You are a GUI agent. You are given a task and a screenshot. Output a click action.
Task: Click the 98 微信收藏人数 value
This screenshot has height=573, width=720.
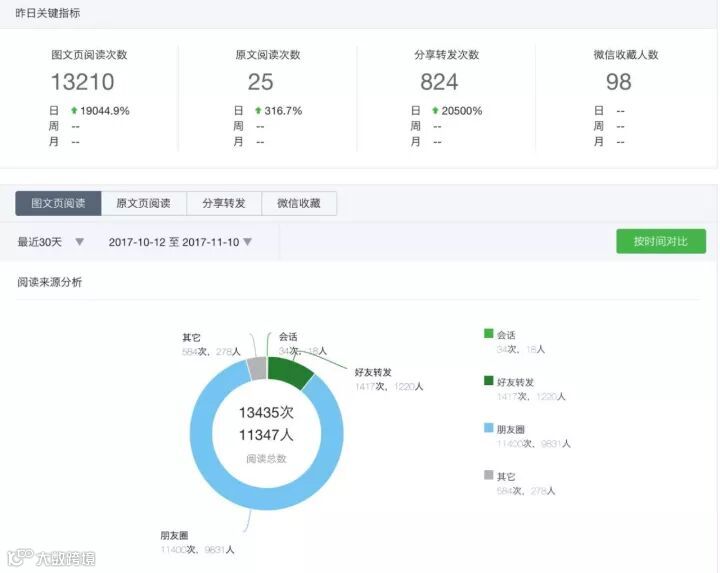tap(619, 82)
